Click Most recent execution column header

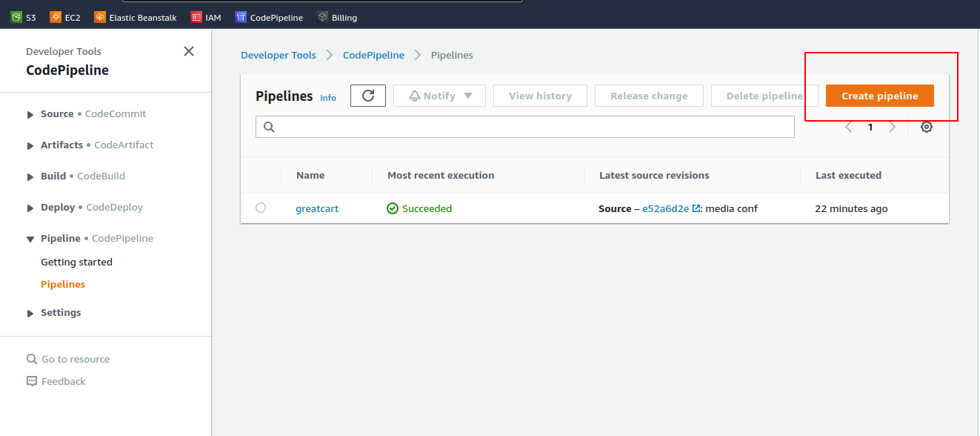point(441,175)
